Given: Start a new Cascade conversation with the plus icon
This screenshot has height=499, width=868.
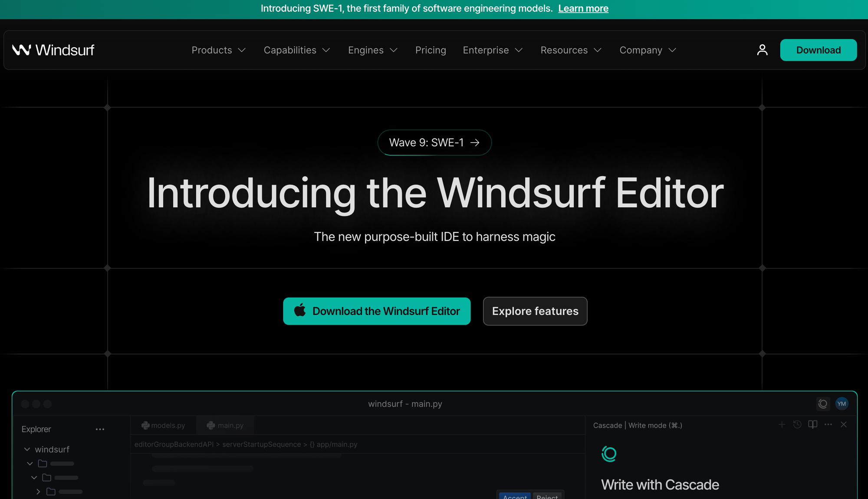Looking at the screenshot, I should click(782, 425).
